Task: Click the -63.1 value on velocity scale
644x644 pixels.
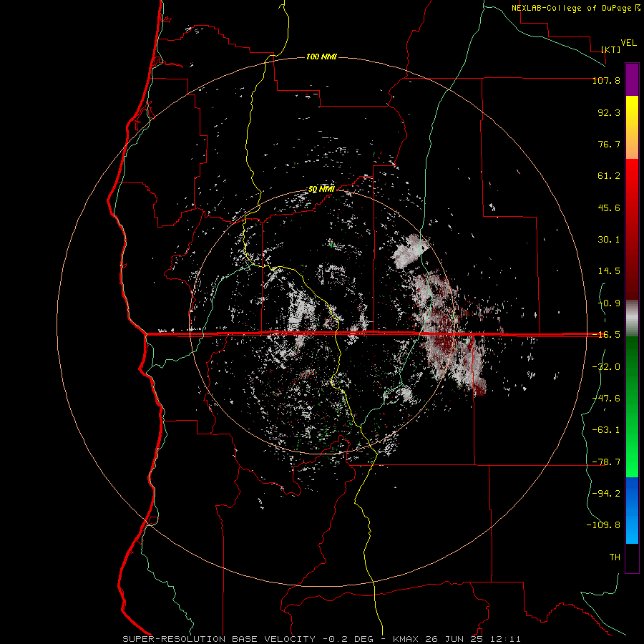Action: click(x=606, y=430)
